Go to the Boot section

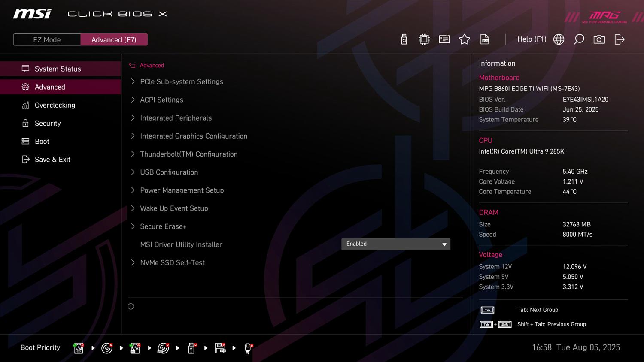pos(42,141)
